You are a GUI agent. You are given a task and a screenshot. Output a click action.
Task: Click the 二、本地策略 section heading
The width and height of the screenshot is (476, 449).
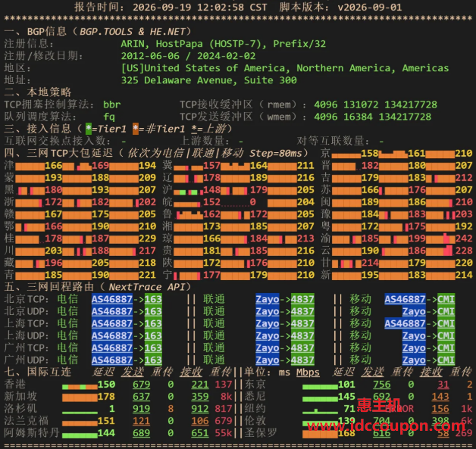tap(38, 92)
